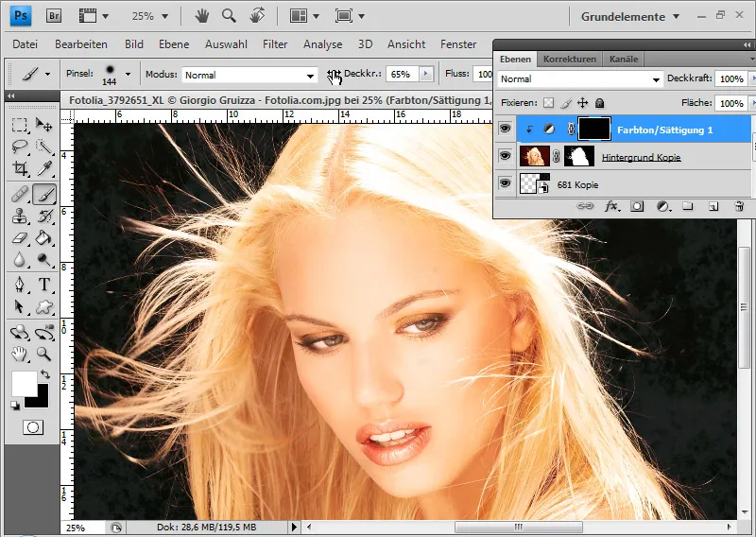Switch to the Kanäle tab
Image resolution: width=756 pixels, height=537 pixels.
(624, 59)
